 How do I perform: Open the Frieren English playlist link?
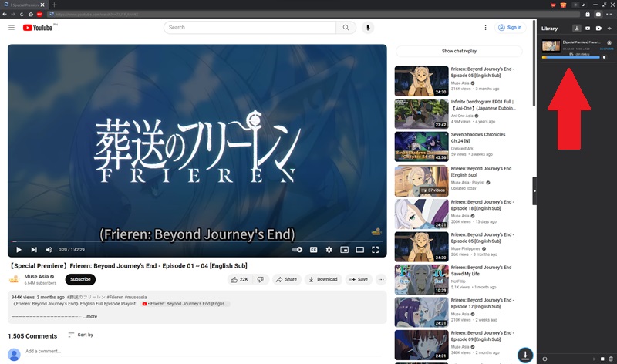click(x=186, y=304)
